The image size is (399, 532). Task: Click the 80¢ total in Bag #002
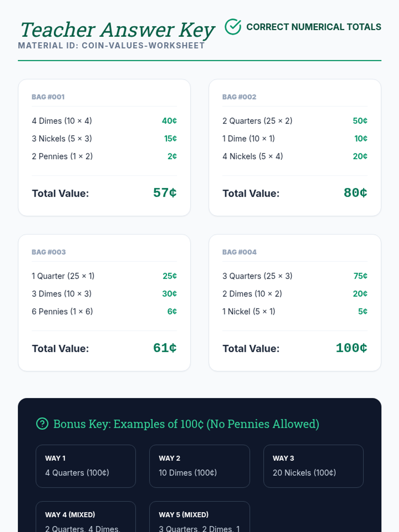coord(355,193)
